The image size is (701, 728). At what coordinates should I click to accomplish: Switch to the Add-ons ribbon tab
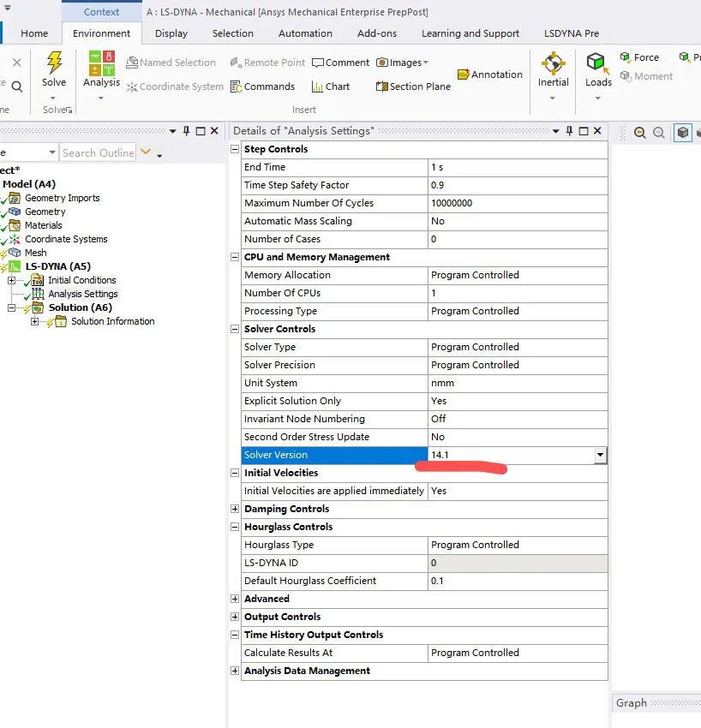click(x=377, y=33)
